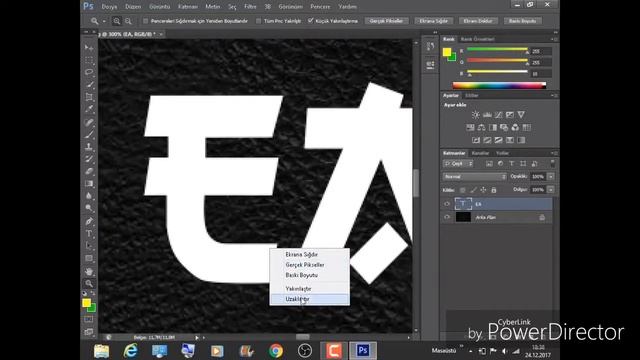640x360 pixels.
Task: Click the Zoom Out icon in options bar
Action: [128, 21]
